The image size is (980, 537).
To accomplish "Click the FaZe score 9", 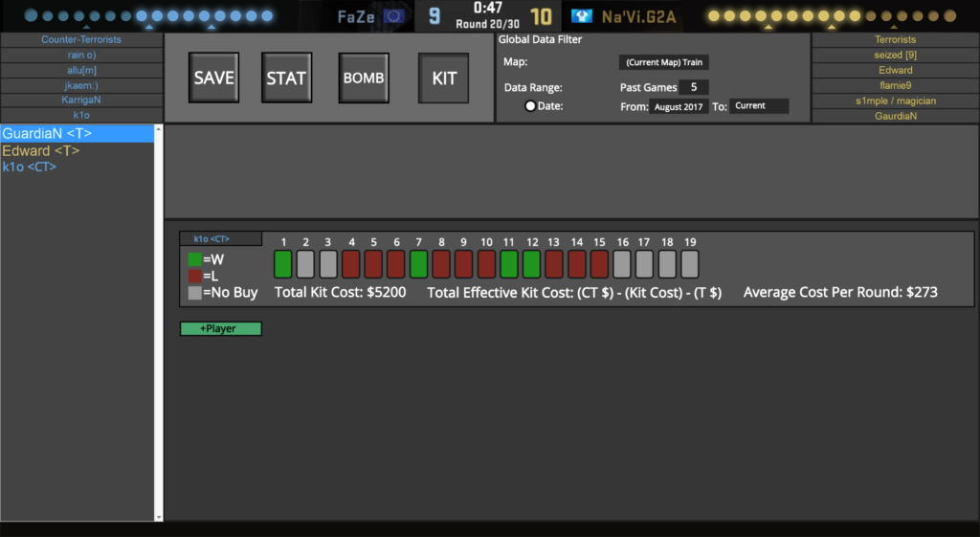I will 434,16.
